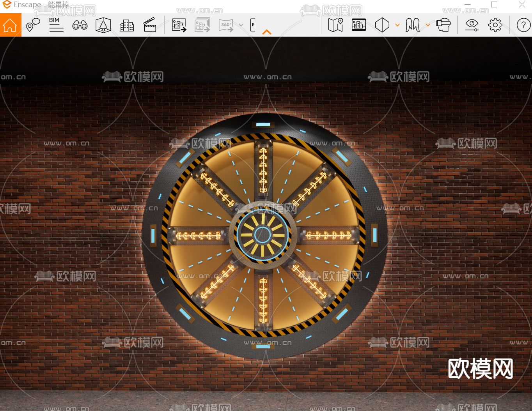Enable the VR headset mode
The width and height of the screenshot is (532, 411).
click(443, 25)
